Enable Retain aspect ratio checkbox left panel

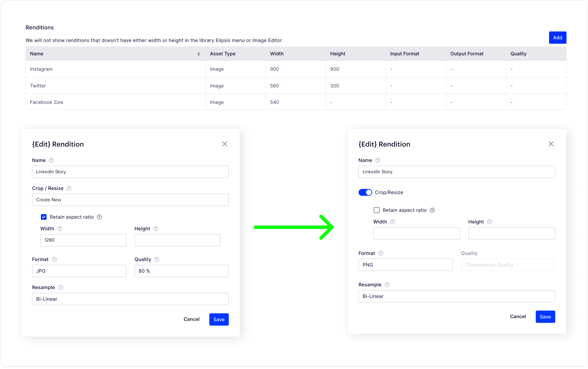(43, 217)
